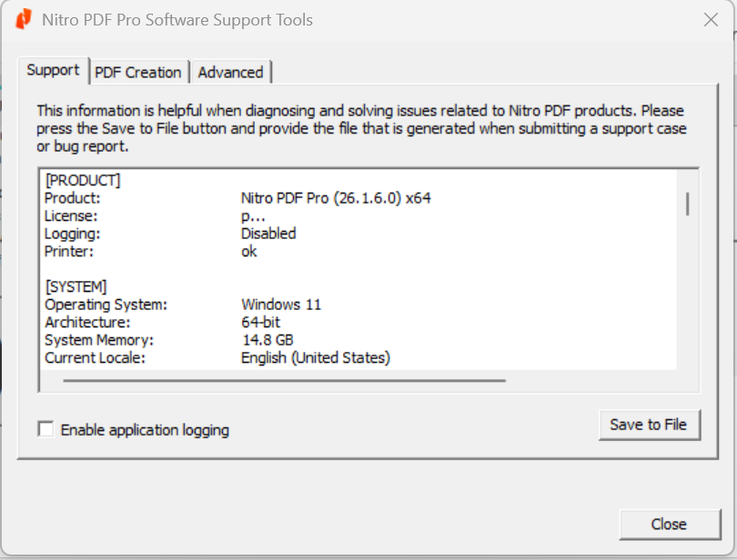Click the Architecture value '64-bit'
Image resolution: width=737 pixels, height=560 pixels.
(x=260, y=323)
